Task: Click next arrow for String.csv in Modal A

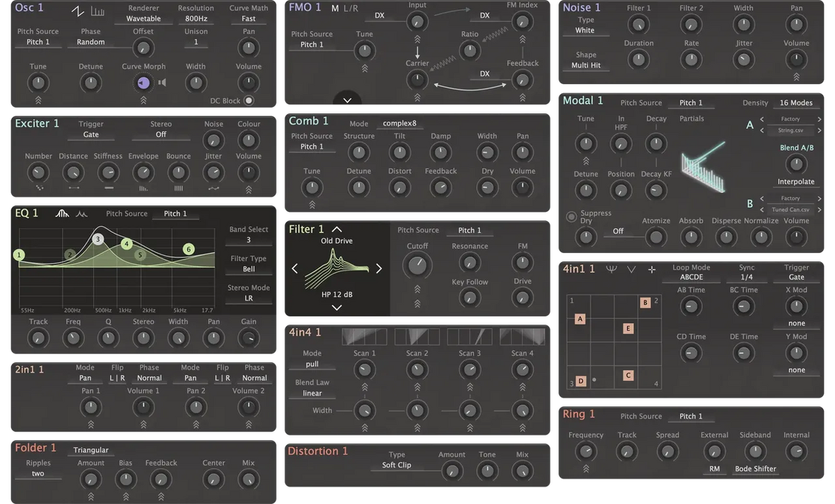Action: (820, 130)
